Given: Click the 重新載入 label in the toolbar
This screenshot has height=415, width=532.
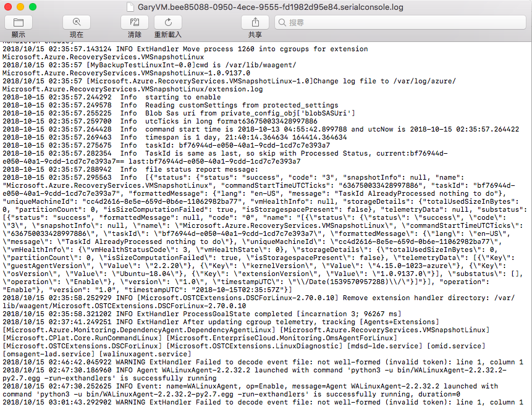Looking at the screenshot, I should [168, 35].
